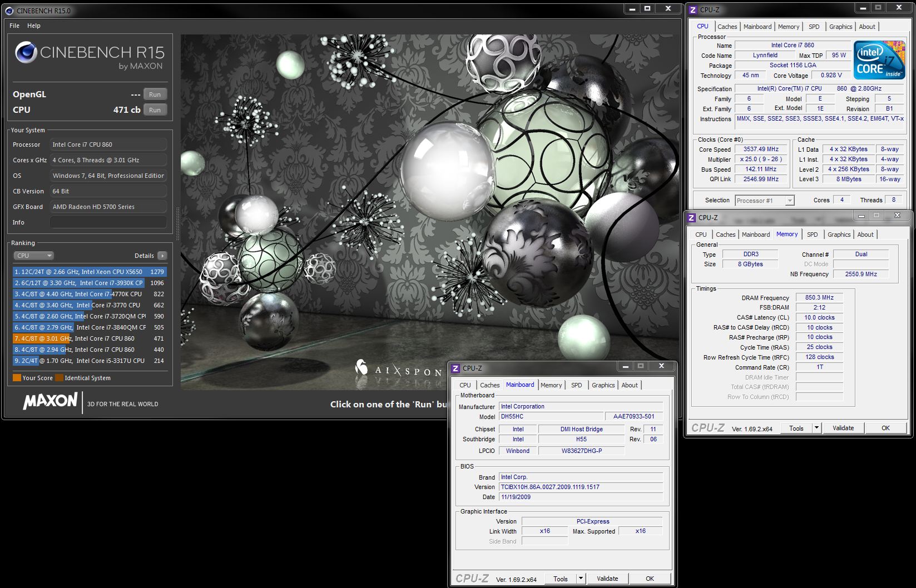Viewport: 916px width, 588px height.
Task: Open Caches tab in CPU-Z Mainboard window
Action: click(489, 385)
